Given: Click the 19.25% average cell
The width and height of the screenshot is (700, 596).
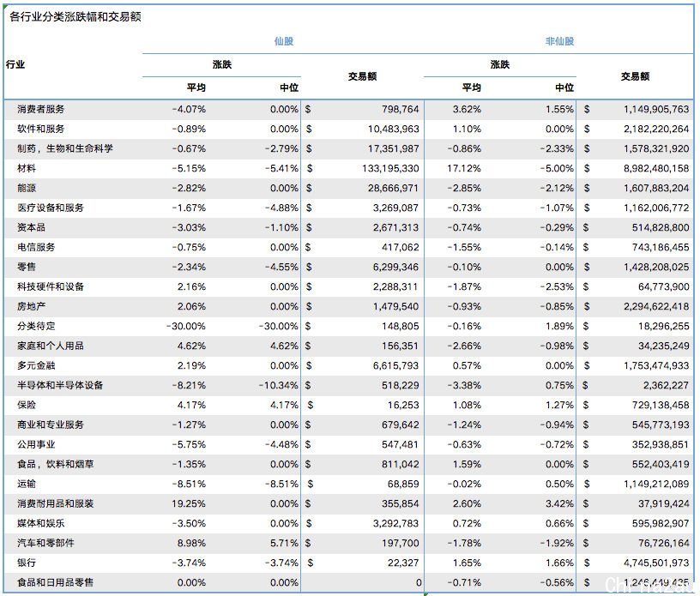Looking at the screenshot, I should point(189,503).
